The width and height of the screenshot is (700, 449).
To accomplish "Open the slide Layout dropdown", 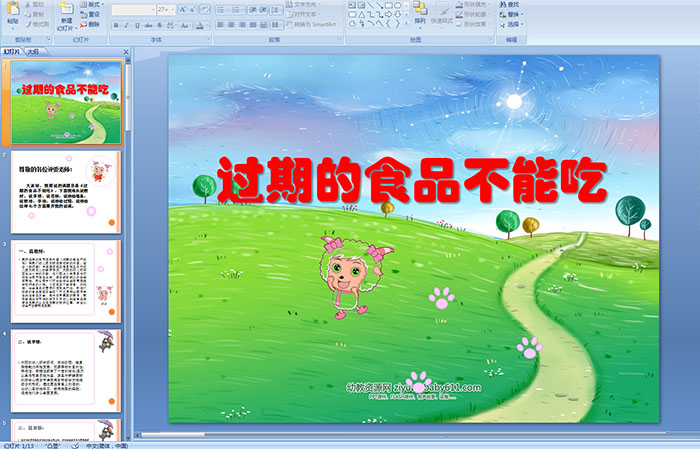I will click(x=92, y=4).
